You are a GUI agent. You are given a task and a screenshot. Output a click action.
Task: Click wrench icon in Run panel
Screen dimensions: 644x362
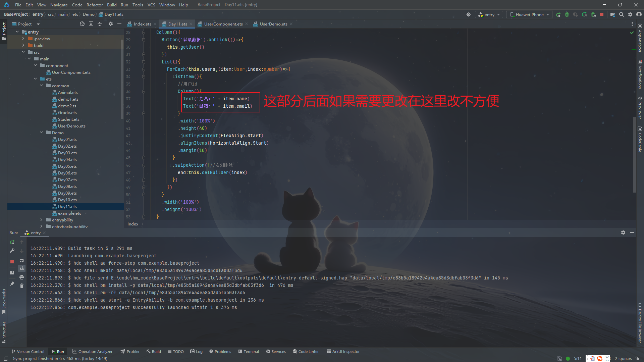click(12, 251)
